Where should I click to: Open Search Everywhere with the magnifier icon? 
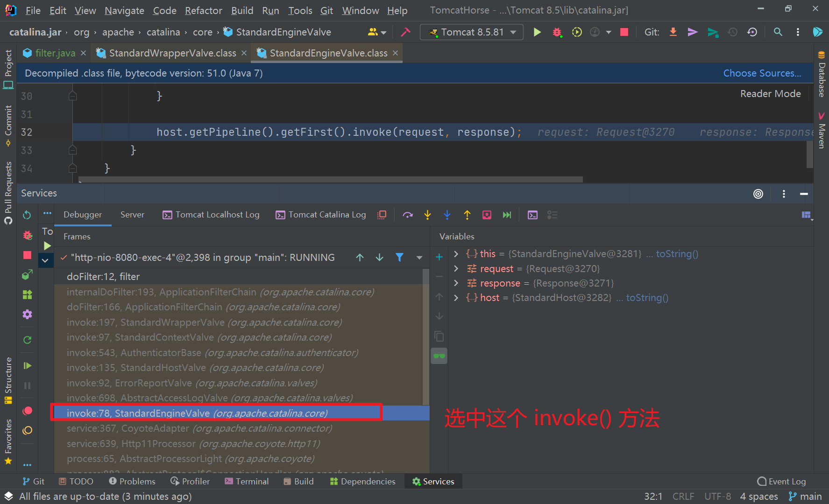pos(778,32)
